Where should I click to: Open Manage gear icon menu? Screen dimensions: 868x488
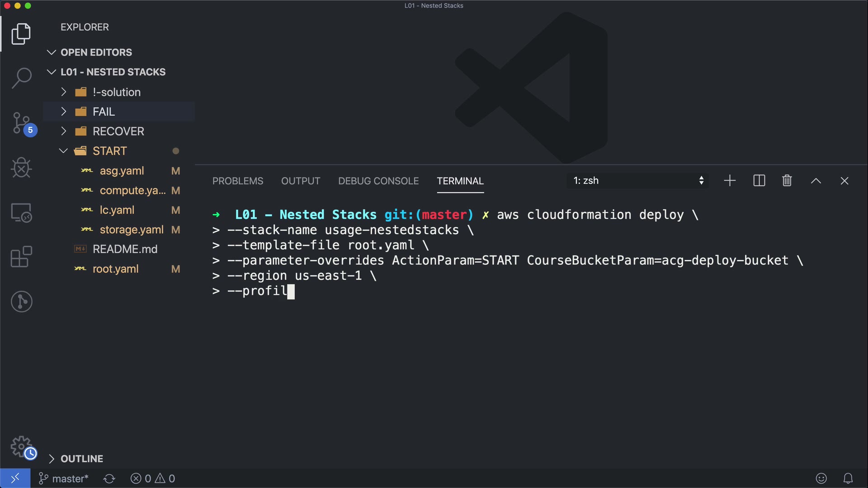[x=21, y=446]
